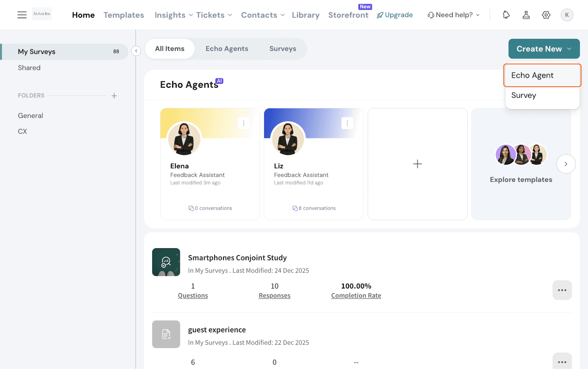This screenshot has height=369, width=588.
Task: Collapse the left sidebar panel
Action: point(136,51)
